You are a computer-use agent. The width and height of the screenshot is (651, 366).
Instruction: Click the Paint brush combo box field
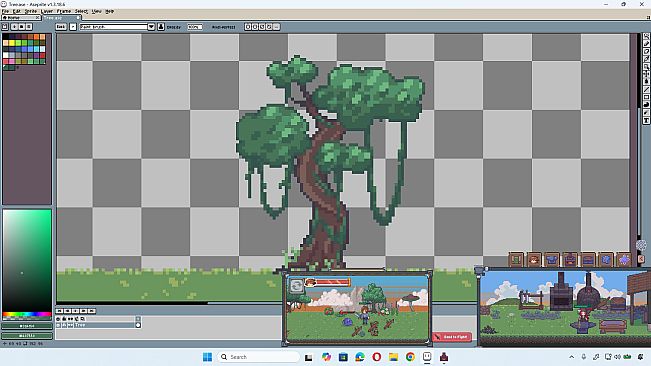(x=114, y=27)
